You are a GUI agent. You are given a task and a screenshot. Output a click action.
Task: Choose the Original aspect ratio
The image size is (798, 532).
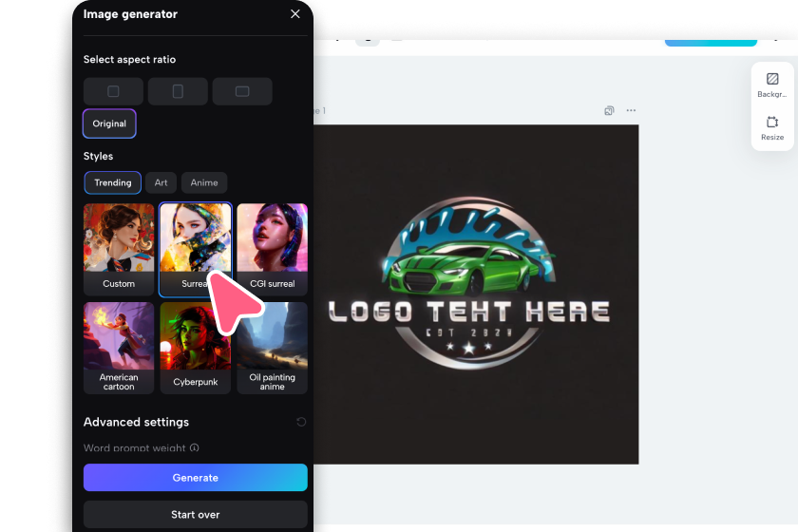(109, 123)
